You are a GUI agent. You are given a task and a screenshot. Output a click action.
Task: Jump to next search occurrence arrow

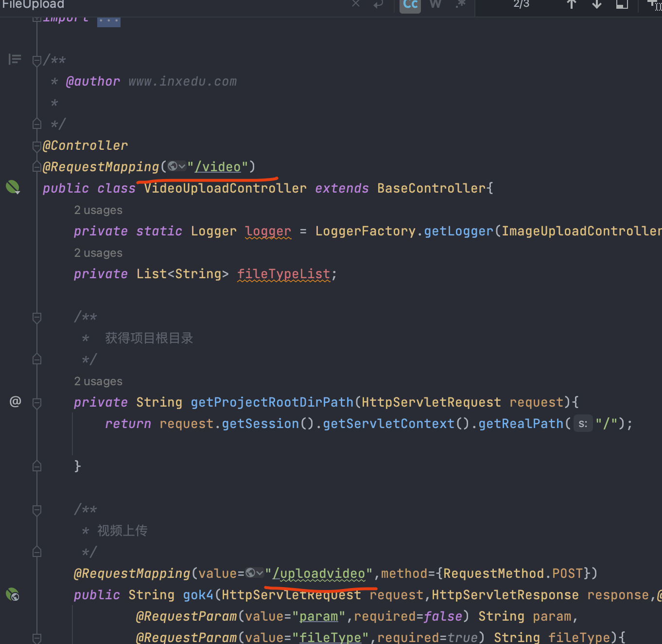pos(597,5)
